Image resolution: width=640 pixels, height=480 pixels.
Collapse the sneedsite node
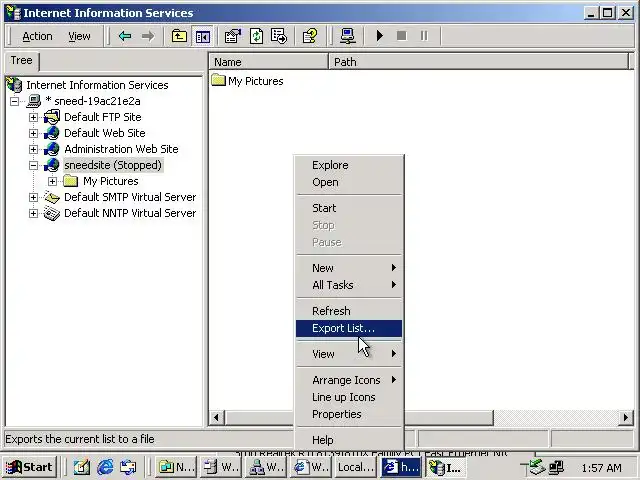coord(33,165)
